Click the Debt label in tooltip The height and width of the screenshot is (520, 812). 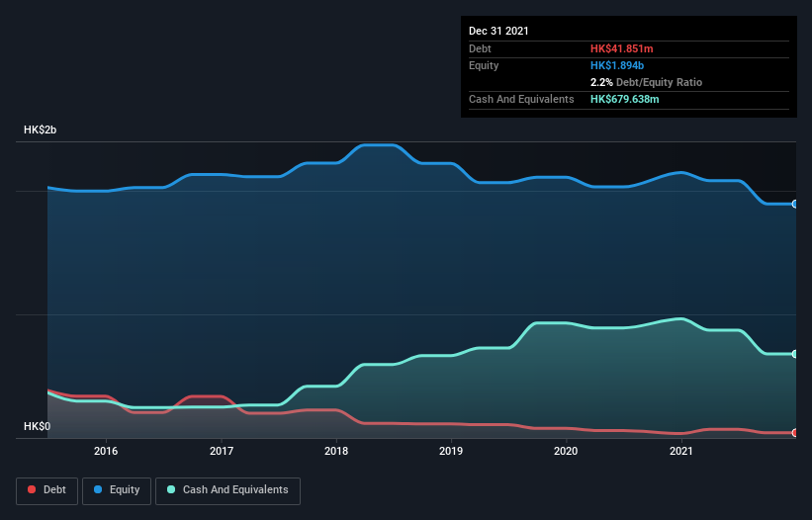click(x=480, y=48)
